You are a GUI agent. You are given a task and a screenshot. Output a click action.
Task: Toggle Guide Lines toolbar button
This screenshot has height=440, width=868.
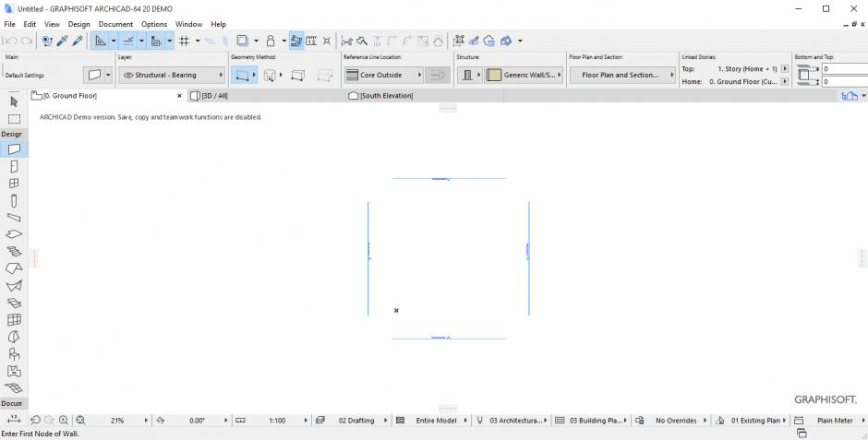[x=100, y=41]
